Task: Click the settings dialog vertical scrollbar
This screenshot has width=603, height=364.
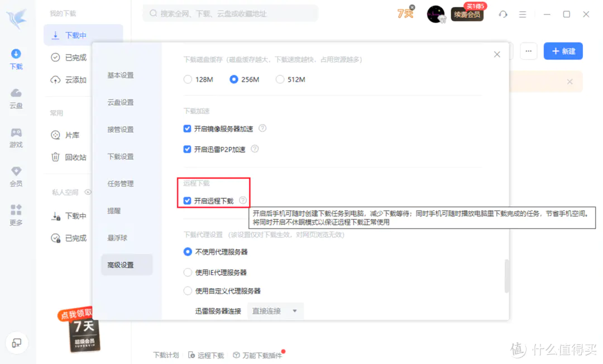Action: coord(506,276)
